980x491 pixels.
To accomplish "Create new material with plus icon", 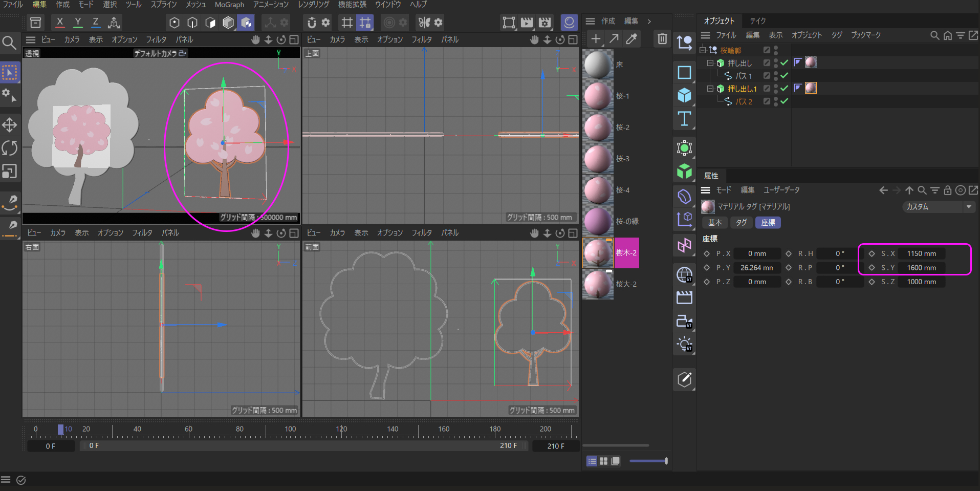I will coord(596,39).
